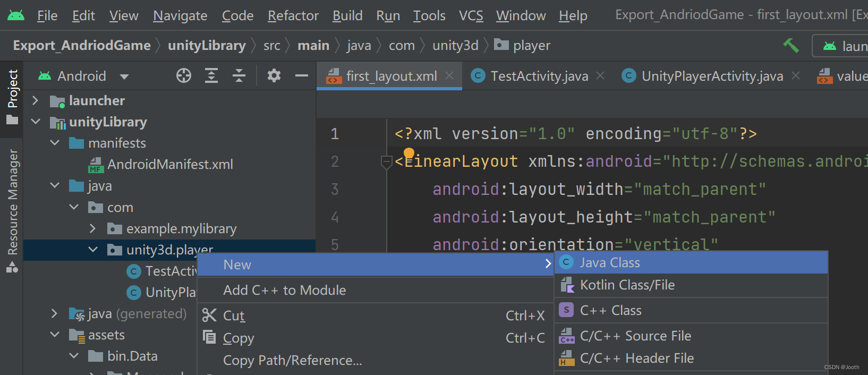Screen dimensions: 868x375
Task: Open the Project tool window tab
Action: tap(12, 97)
